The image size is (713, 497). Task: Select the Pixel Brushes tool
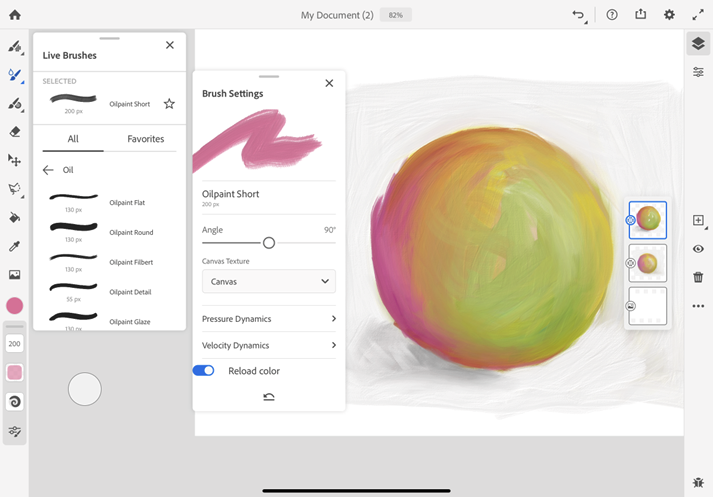click(x=15, y=46)
